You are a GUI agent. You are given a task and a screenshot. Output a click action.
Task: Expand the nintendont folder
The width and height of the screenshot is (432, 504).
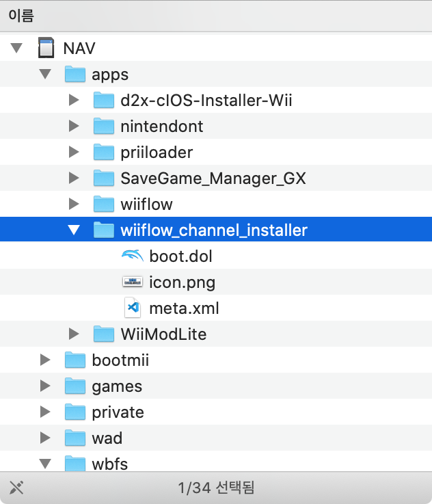point(74,126)
